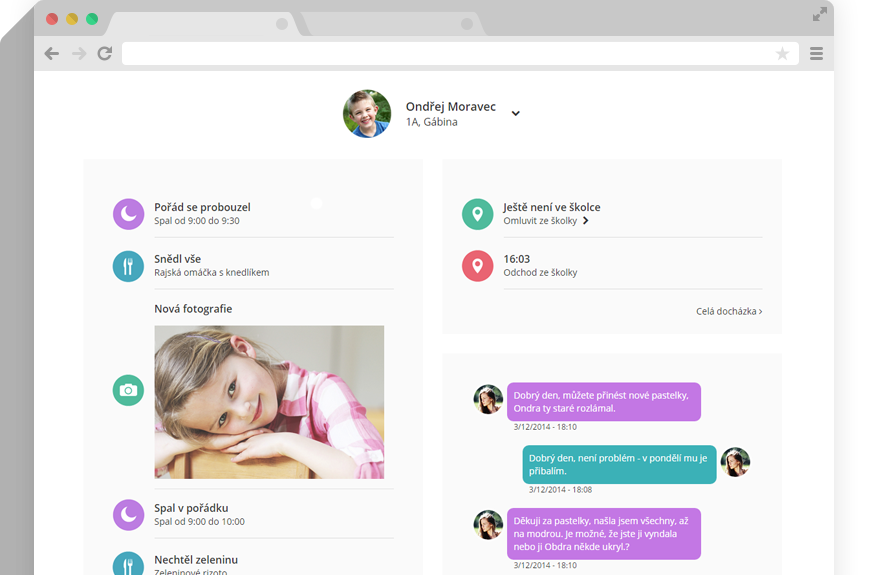This screenshot has height=575, width=883.
Task: Click the browser forward arrow
Action: pos(79,54)
